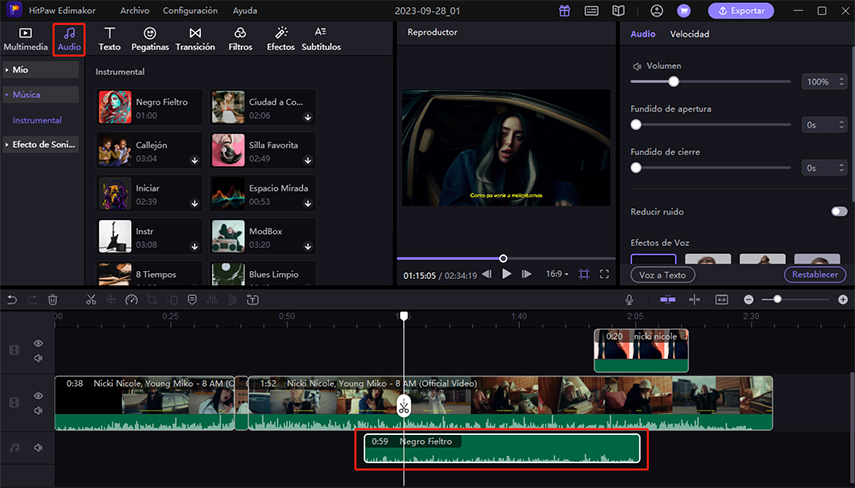Switch to the Texto tab
Screen dimensions: 855x488
coord(110,39)
